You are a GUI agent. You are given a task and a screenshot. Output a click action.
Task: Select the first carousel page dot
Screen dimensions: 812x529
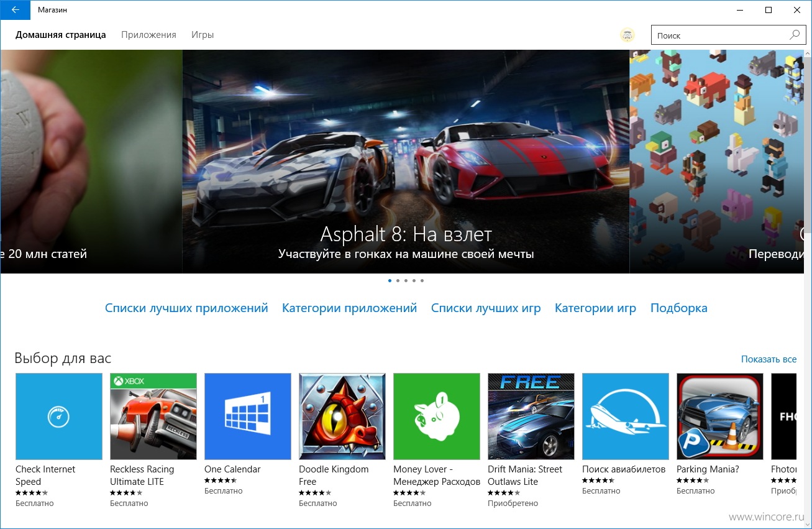coord(390,280)
